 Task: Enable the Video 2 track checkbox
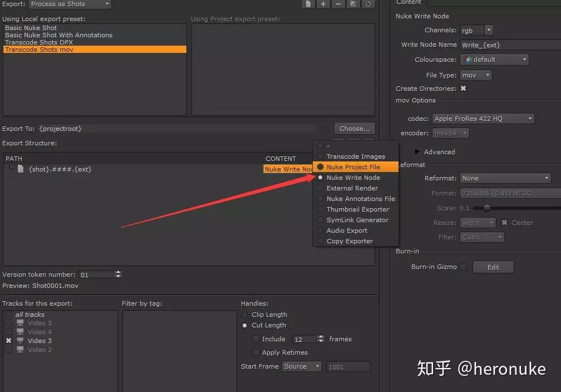click(x=8, y=349)
